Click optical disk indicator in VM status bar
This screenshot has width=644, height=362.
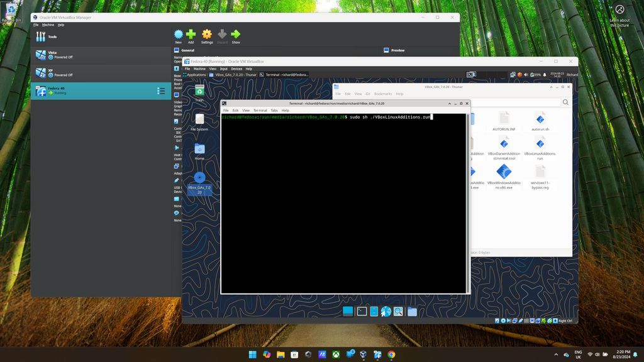(x=502, y=321)
